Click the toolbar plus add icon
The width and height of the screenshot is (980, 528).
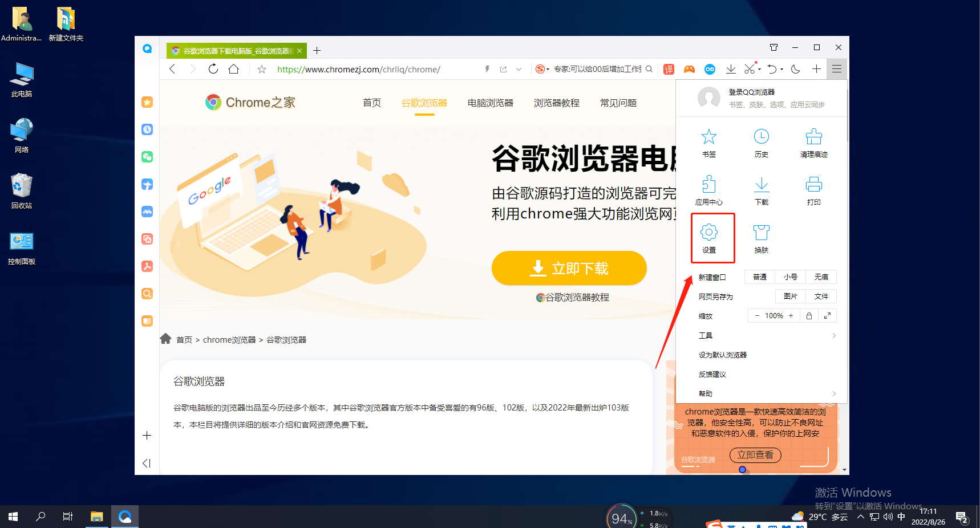click(816, 69)
